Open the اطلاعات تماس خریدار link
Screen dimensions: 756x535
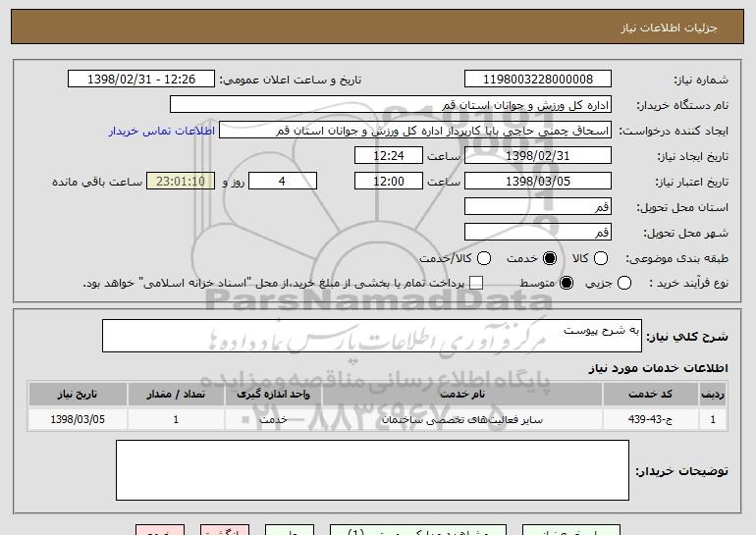162,131
